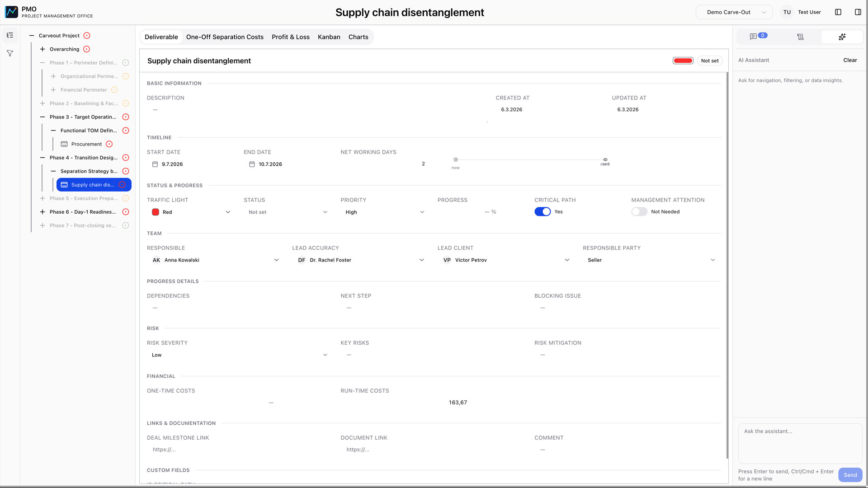Enable Management Attention toggle
The height and width of the screenshot is (488, 868).
click(x=639, y=211)
